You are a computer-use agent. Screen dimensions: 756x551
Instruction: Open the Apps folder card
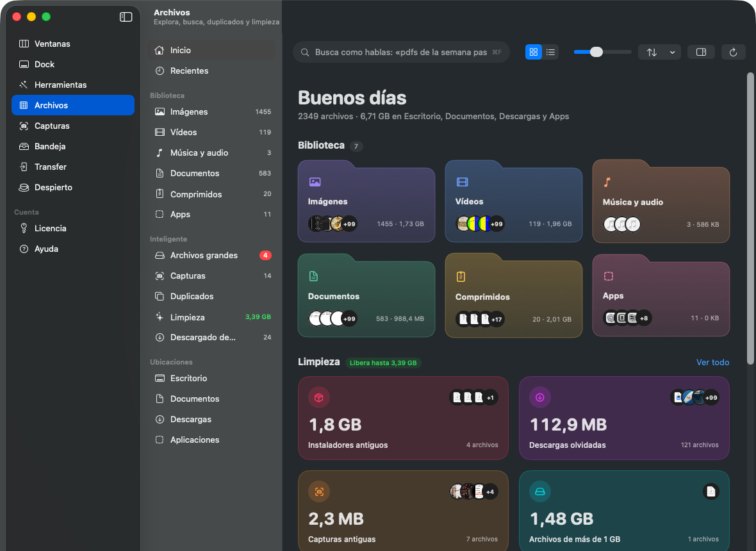coord(661,295)
